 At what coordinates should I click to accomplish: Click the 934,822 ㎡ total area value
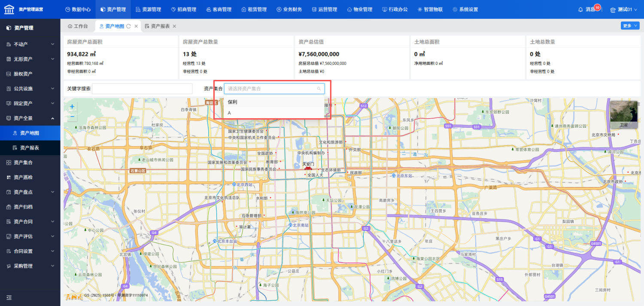81,54
